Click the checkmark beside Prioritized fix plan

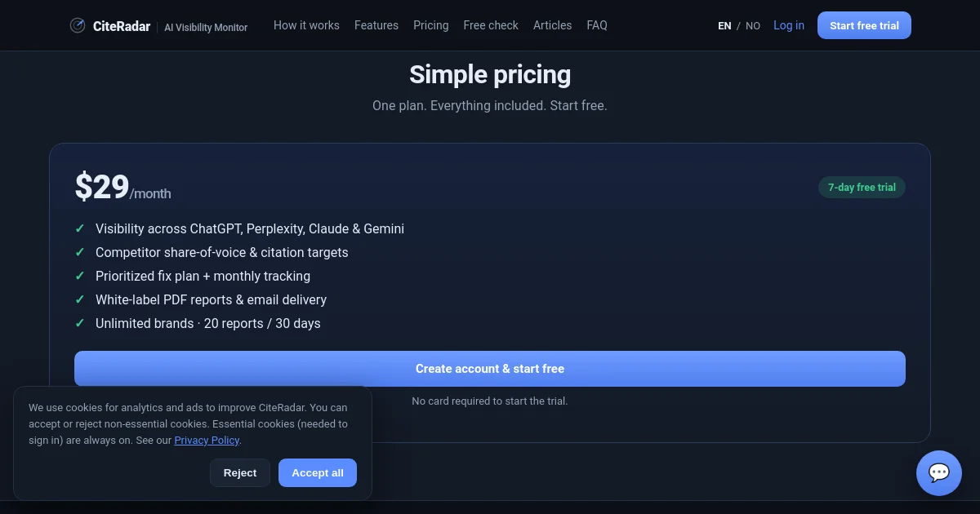click(x=80, y=276)
